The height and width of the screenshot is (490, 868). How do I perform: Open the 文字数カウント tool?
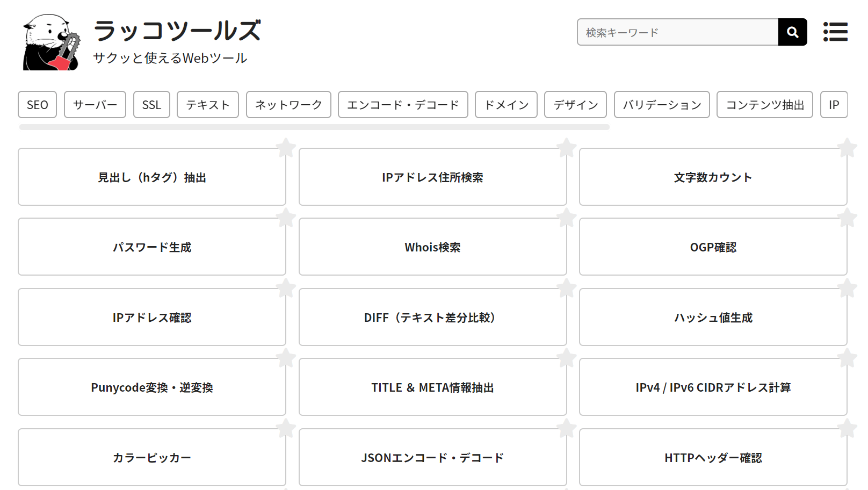tap(713, 177)
